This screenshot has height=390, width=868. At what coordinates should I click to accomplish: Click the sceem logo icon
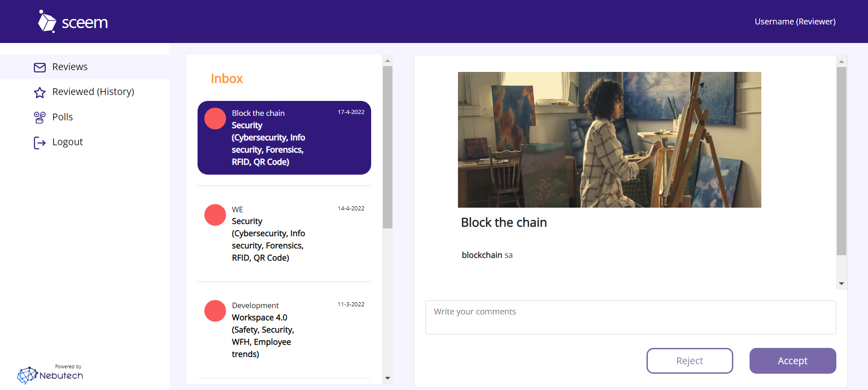coord(47,21)
